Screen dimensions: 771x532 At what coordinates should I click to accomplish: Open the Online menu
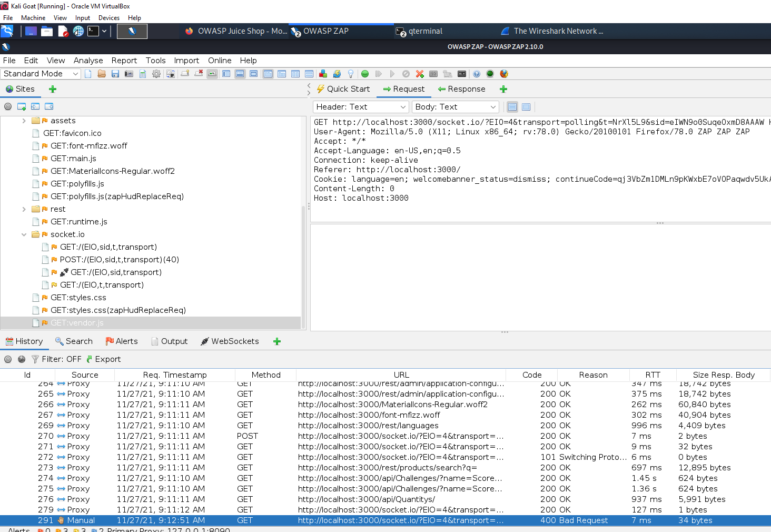point(220,61)
